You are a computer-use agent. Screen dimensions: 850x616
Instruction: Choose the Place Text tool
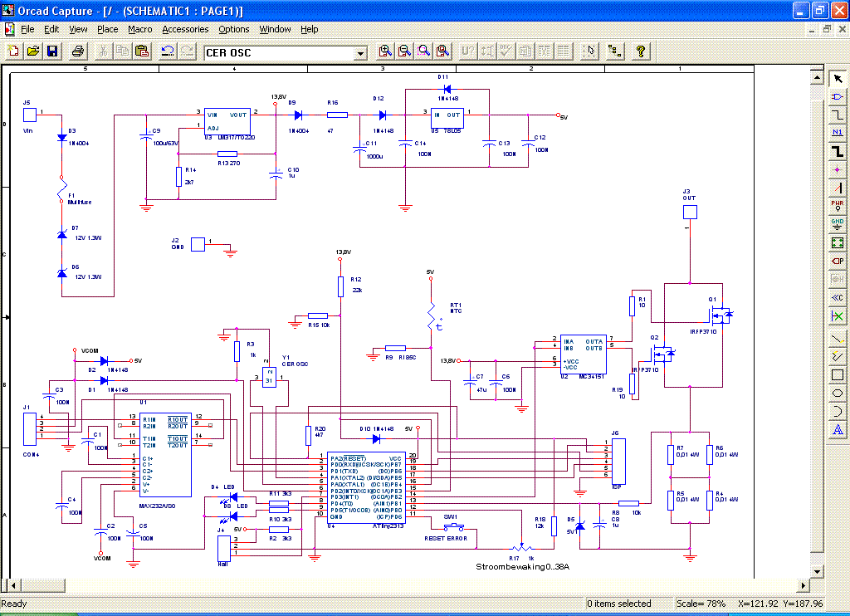838,429
